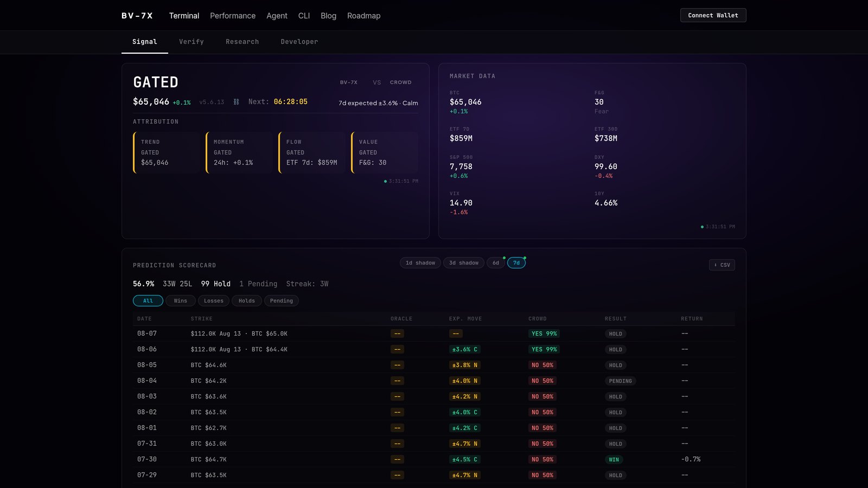
Task: Navigate to the CLI page
Action: tap(304, 16)
